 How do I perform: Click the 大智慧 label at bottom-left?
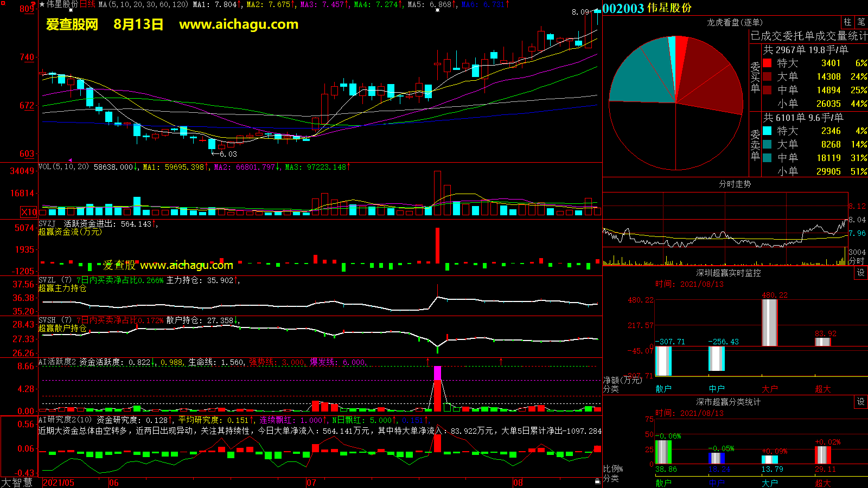17,483
